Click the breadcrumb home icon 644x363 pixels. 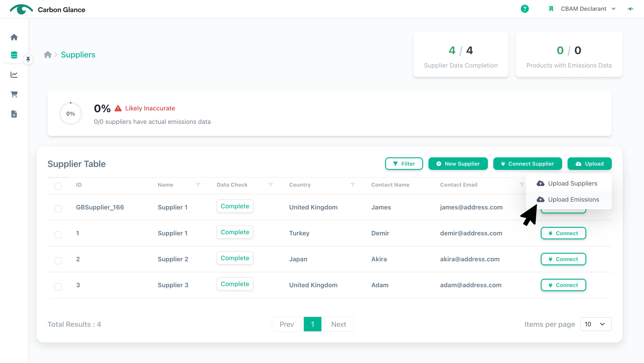[47, 55]
